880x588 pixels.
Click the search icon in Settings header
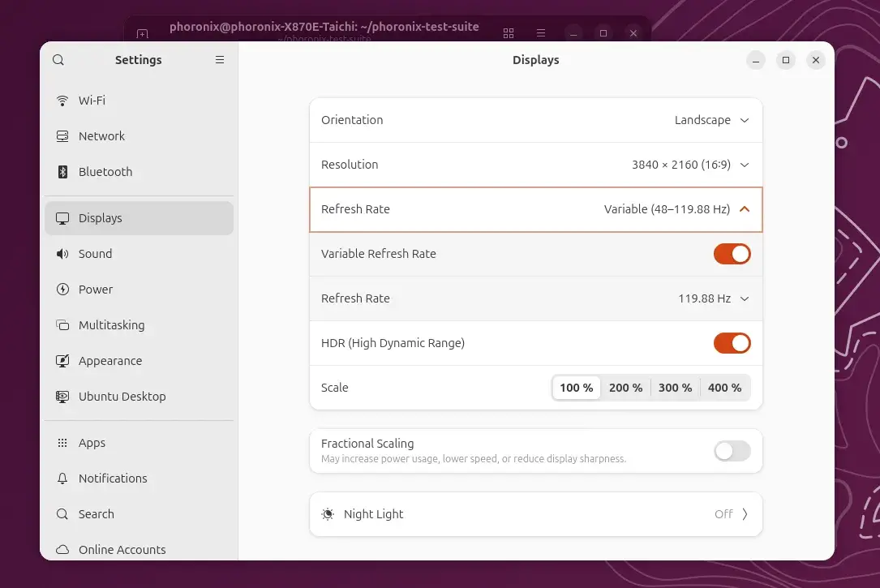[58, 60]
